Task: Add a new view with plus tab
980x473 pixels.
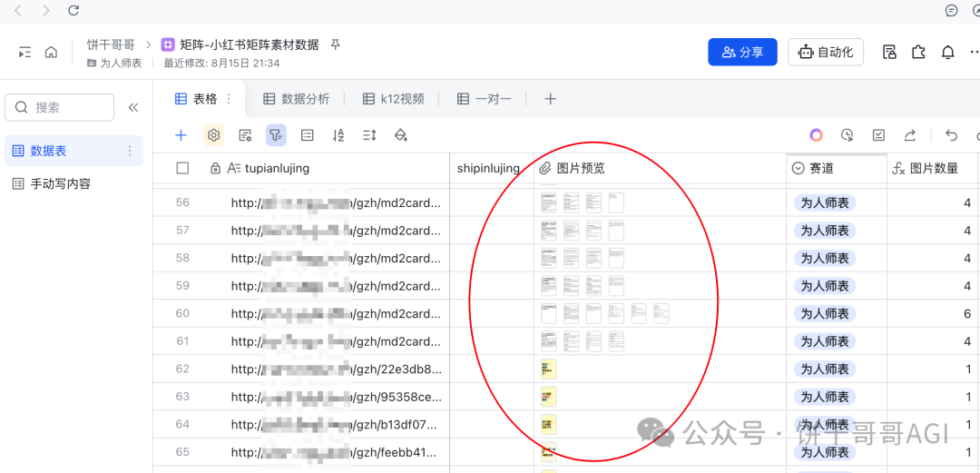Action: coord(550,99)
